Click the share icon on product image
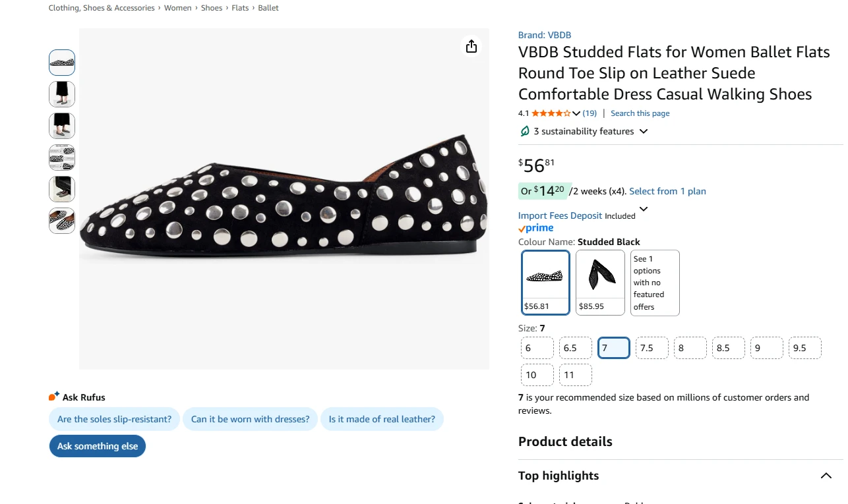Viewport: 848px width, 504px height. (x=471, y=46)
